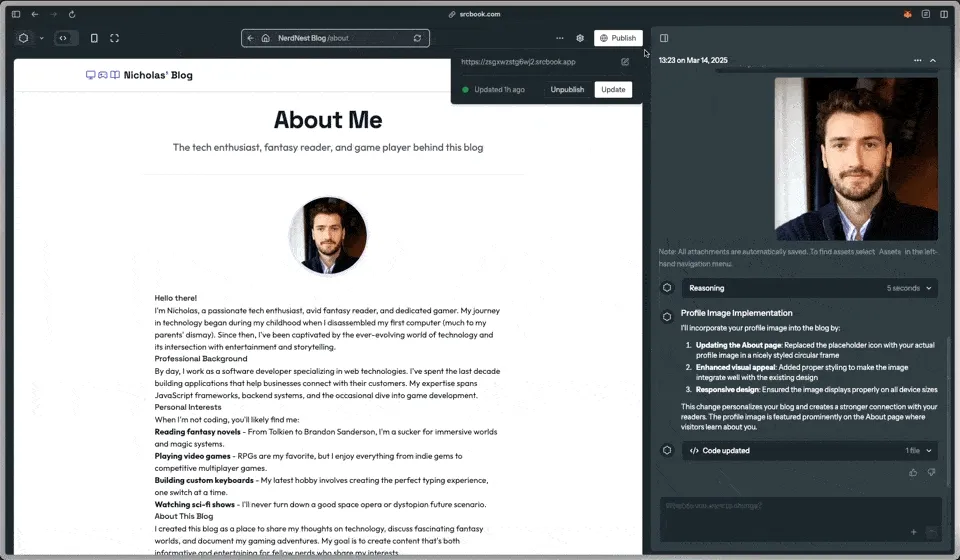Click the Profile Image Implementation heading
Viewport: 960px width, 560px height.
tap(737, 313)
